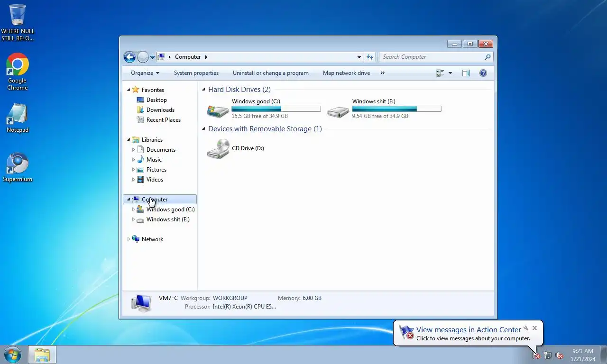Select Network in the navigation pane
Image resolution: width=607 pixels, height=364 pixels.
(x=152, y=239)
